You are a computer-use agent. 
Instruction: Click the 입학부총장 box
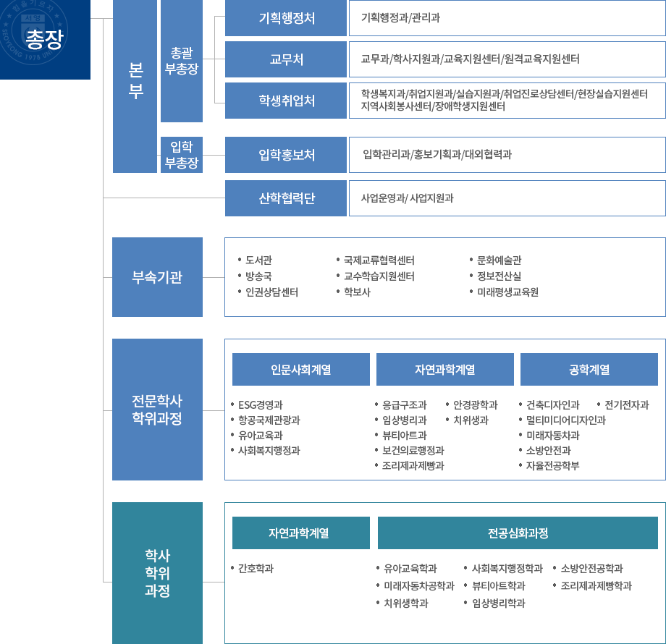180,154
